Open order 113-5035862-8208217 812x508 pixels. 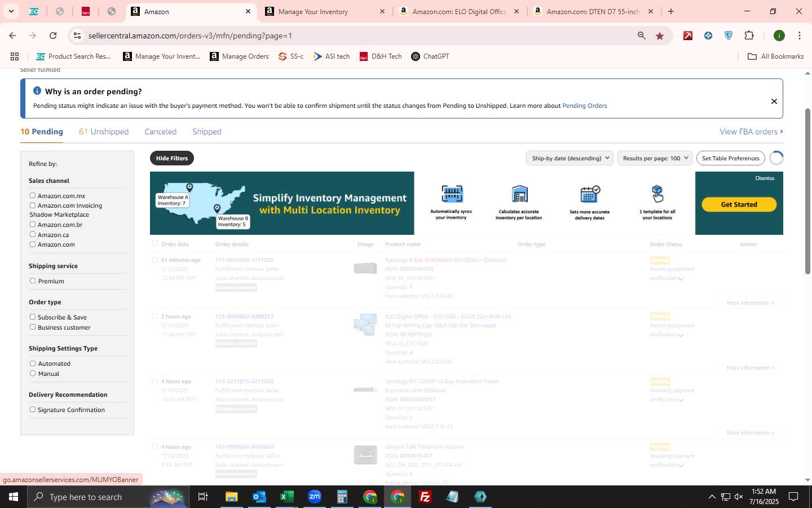[244, 317]
